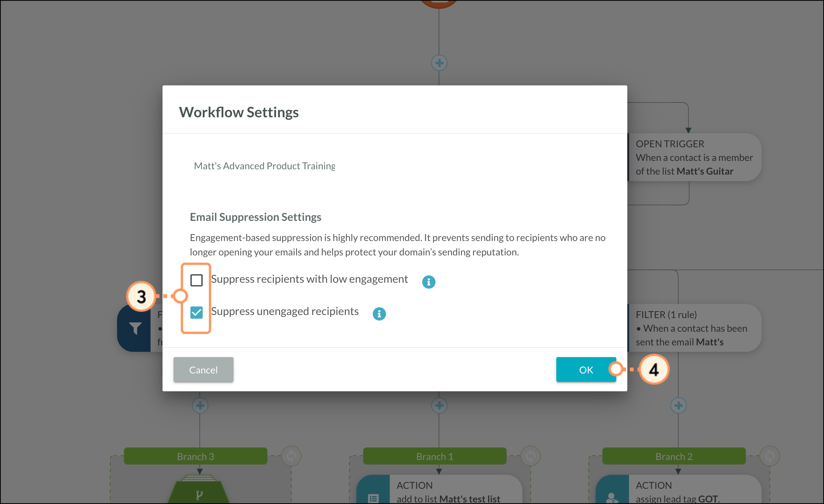This screenshot has width=824, height=504.
Task: Edit the workflow name field
Action: pos(264,166)
